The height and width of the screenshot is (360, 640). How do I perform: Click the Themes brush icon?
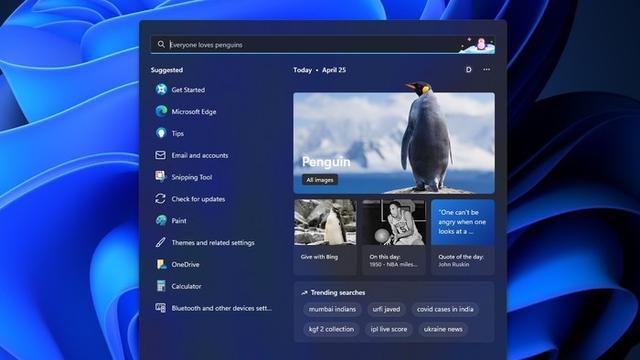(x=160, y=242)
